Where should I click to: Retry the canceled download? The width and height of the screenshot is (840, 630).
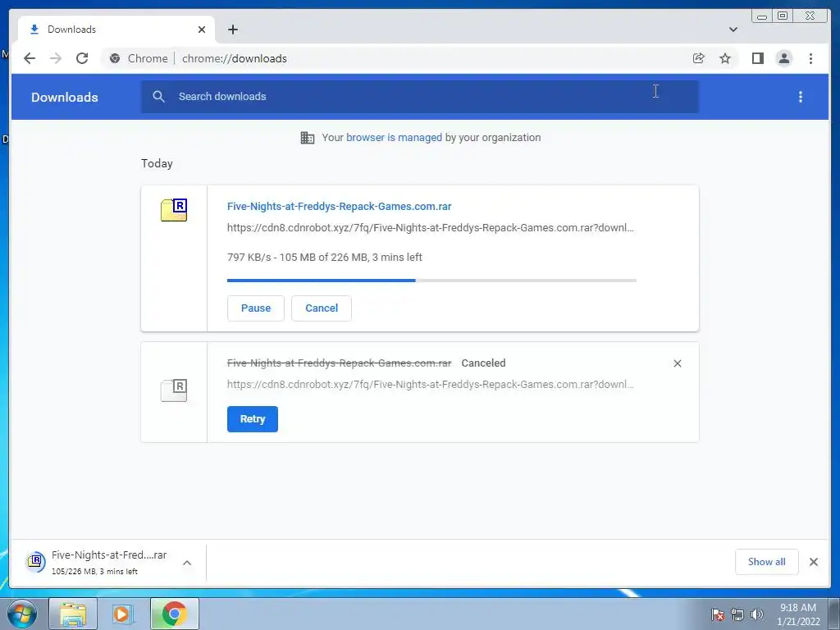(253, 419)
